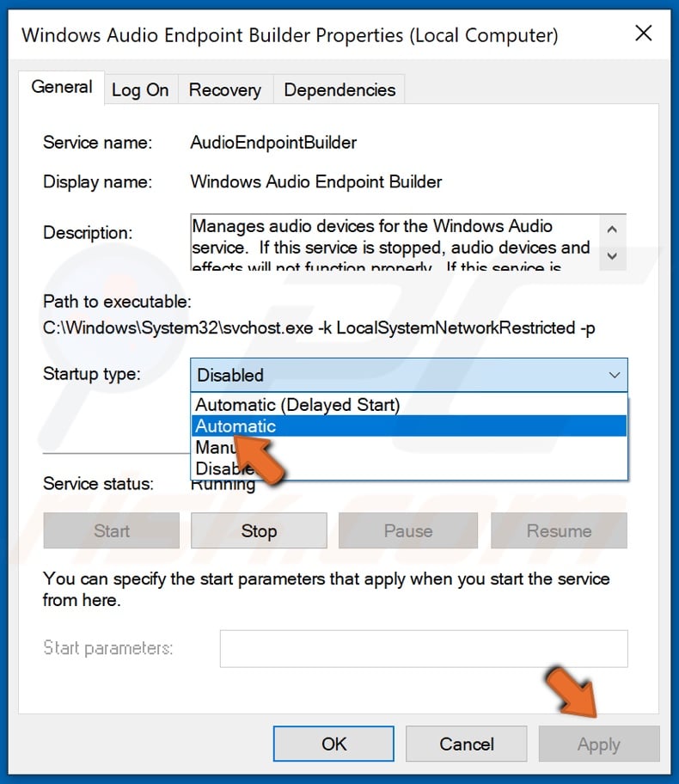Click the Start service button
The width and height of the screenshot is (679, 784).
(x=110, y=530)
